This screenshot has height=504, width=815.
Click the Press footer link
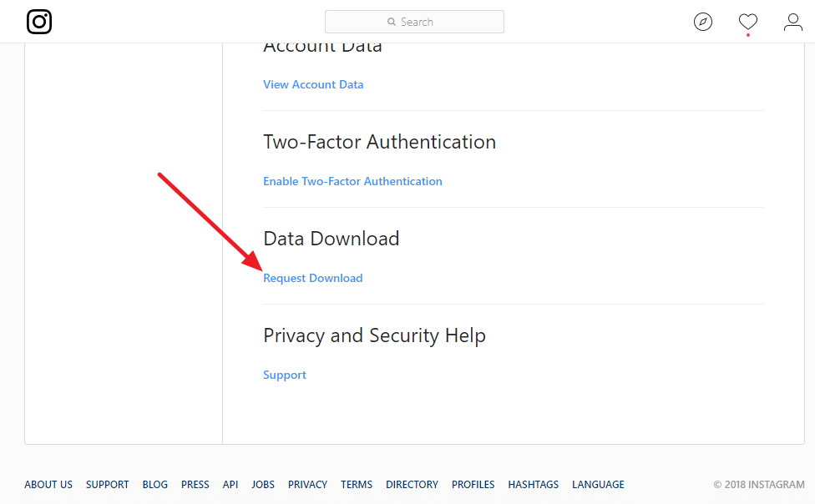195,484
